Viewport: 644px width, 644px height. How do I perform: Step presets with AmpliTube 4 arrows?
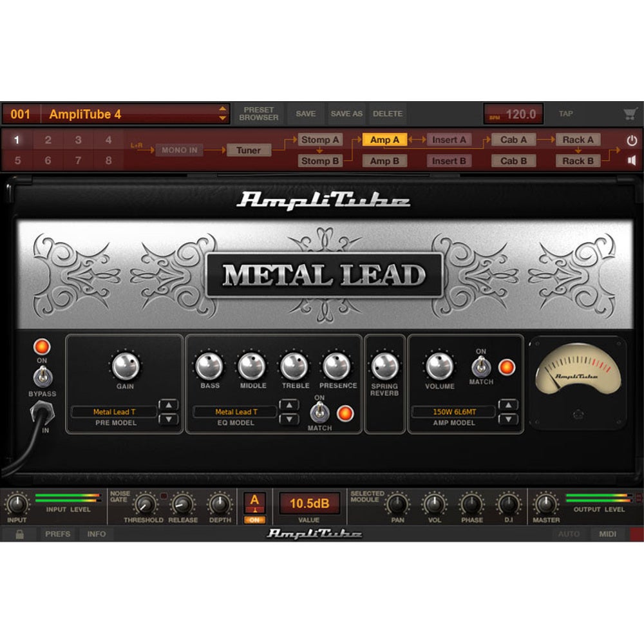(222, 113)
